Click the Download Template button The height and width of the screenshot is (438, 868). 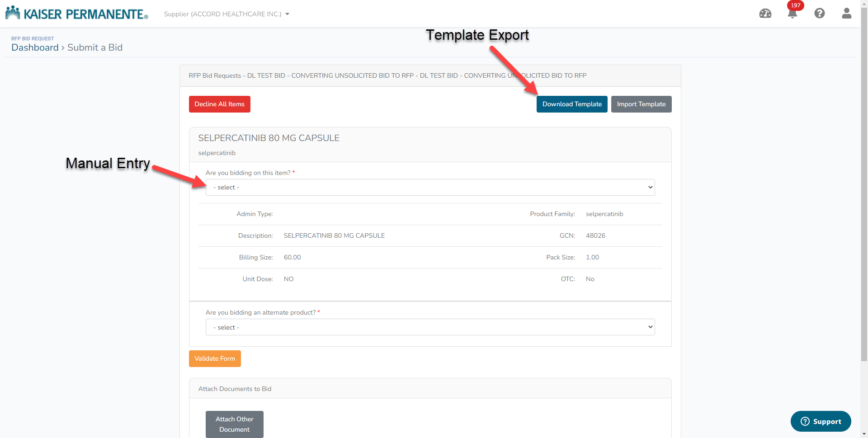(x=571, y=104)
